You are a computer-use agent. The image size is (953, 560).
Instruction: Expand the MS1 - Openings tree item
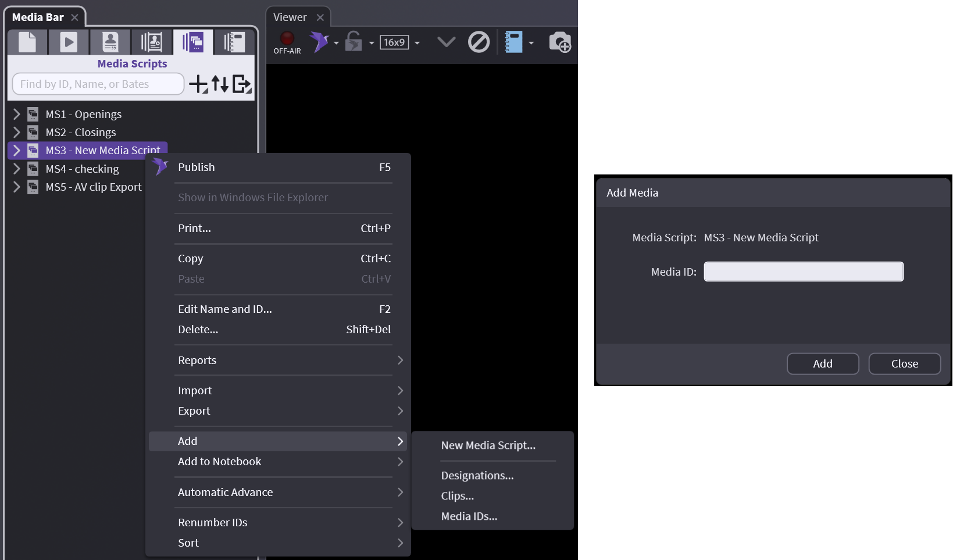(x=17, y=114)
